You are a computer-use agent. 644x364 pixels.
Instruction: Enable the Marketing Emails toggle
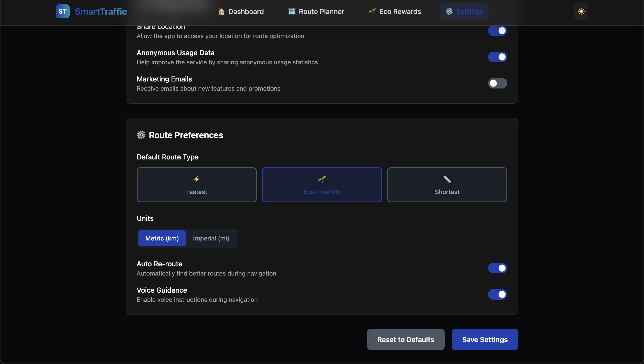coord(497,83)
